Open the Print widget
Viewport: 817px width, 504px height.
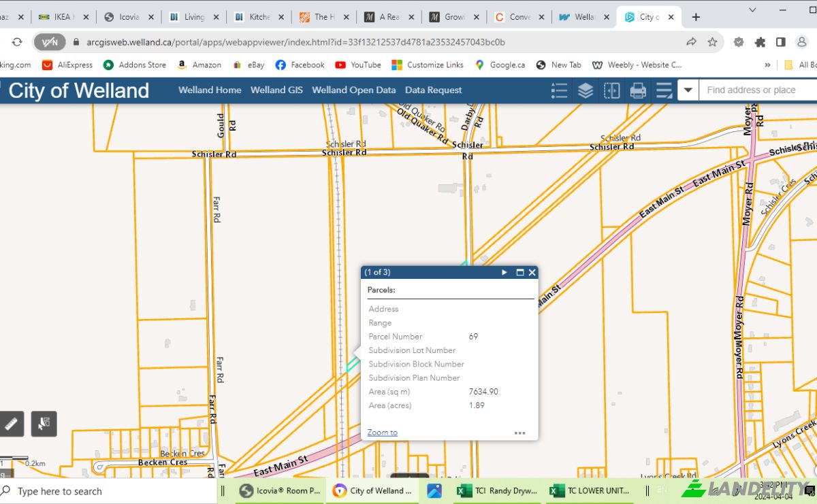point(638,90)
